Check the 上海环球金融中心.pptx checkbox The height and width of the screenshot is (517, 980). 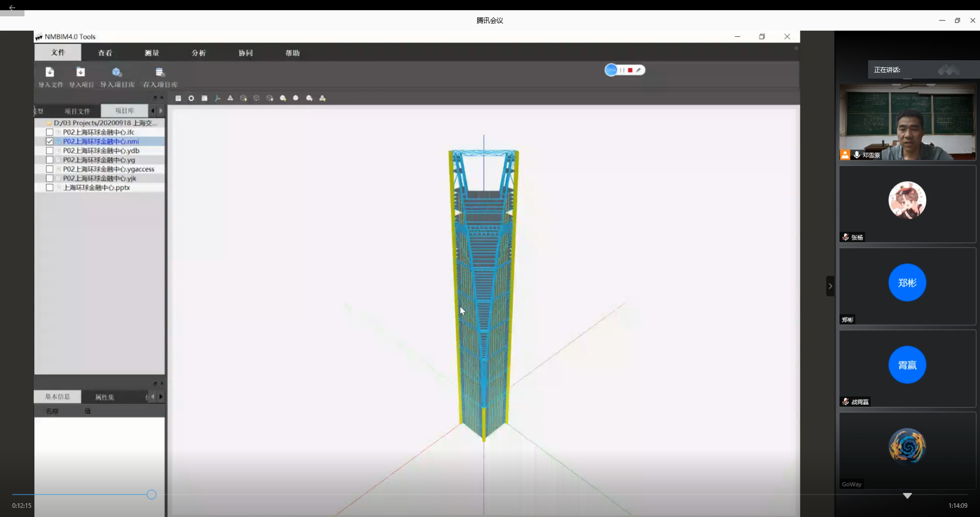pyautogui.click(x=50, y=188)
